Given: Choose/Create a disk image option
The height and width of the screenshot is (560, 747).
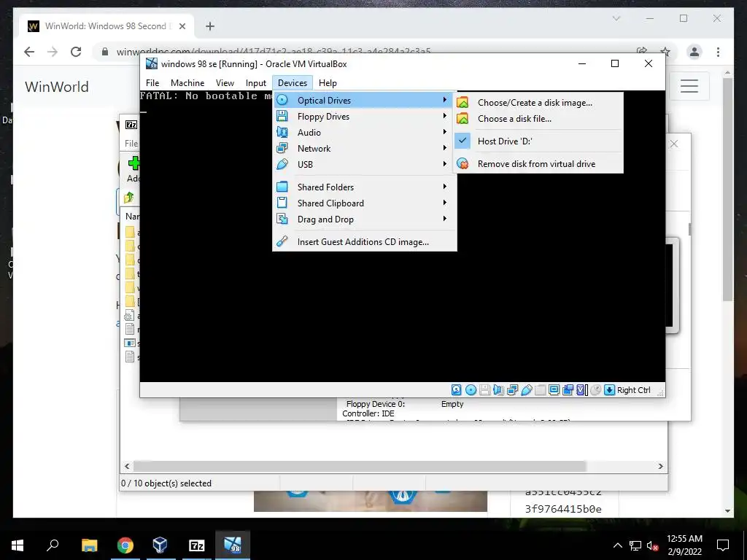Looking at the screenshot, I should click(x=538, y=102).
